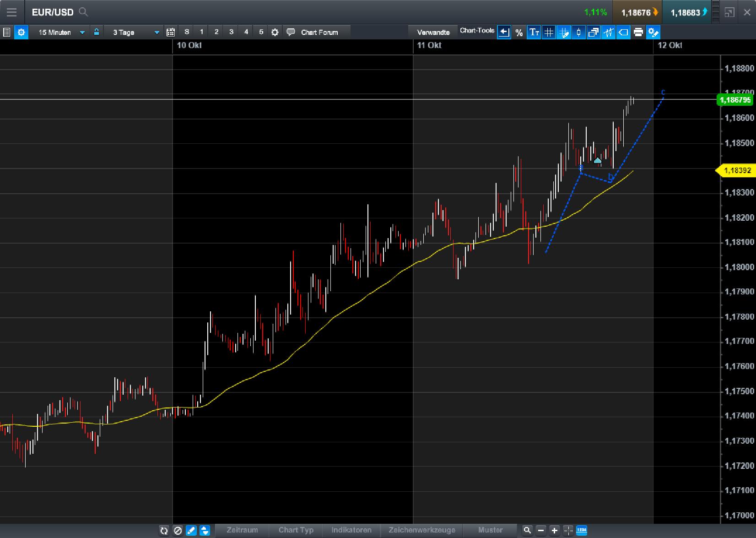Click the plus zoom control

(x=553, y=530)
